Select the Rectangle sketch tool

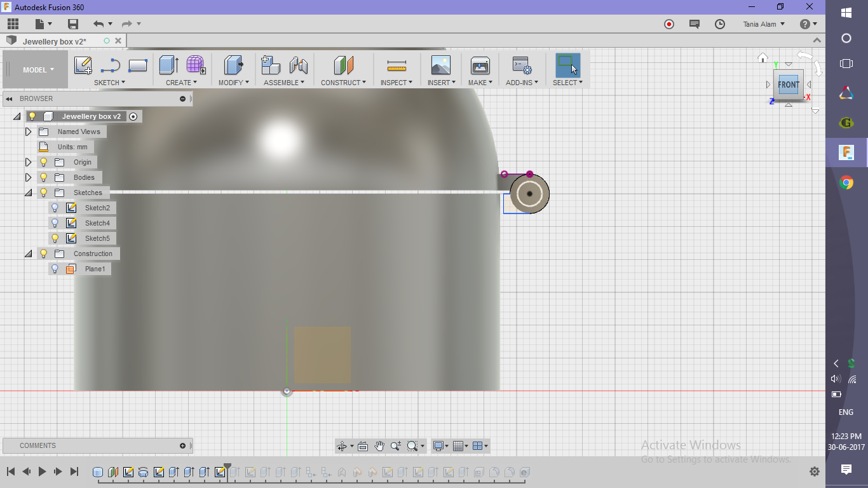point(138,65)
